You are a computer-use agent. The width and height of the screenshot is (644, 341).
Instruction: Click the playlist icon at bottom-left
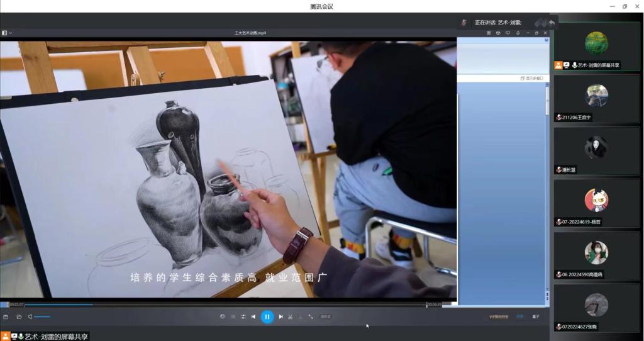click(x=6, y=316)
